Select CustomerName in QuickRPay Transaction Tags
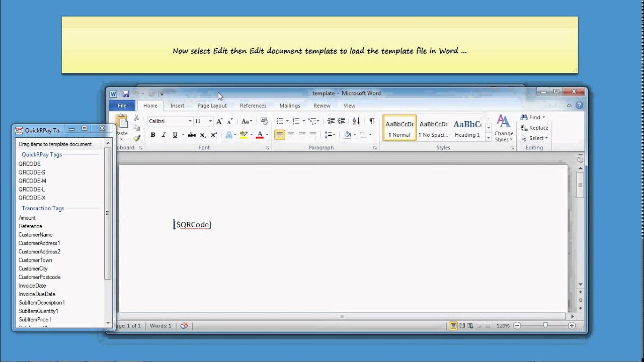 point(36,235)
